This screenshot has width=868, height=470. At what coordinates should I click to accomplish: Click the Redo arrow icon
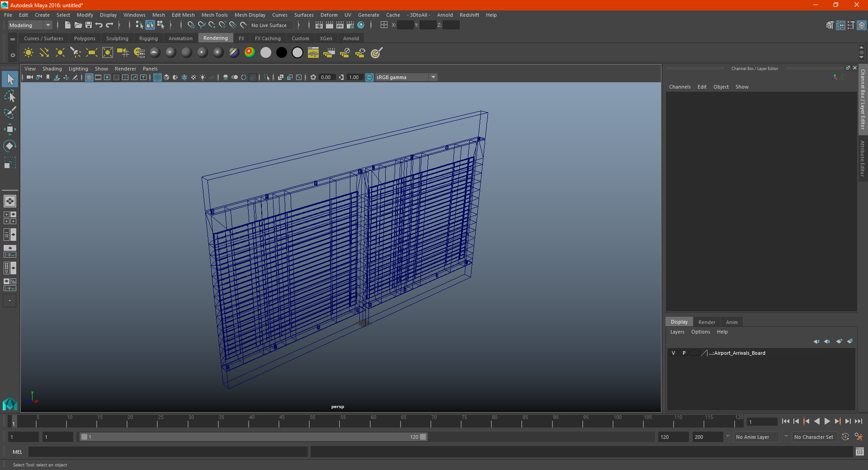109,25
